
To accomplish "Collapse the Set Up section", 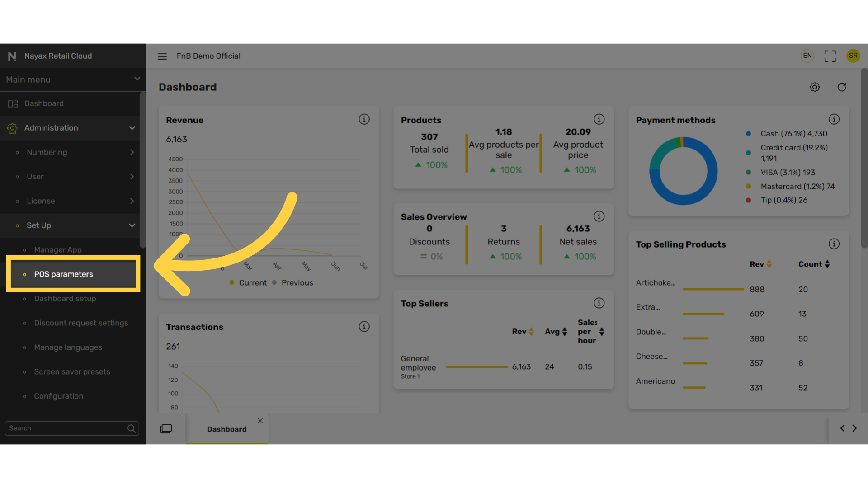I will click(x=132, y=225).
